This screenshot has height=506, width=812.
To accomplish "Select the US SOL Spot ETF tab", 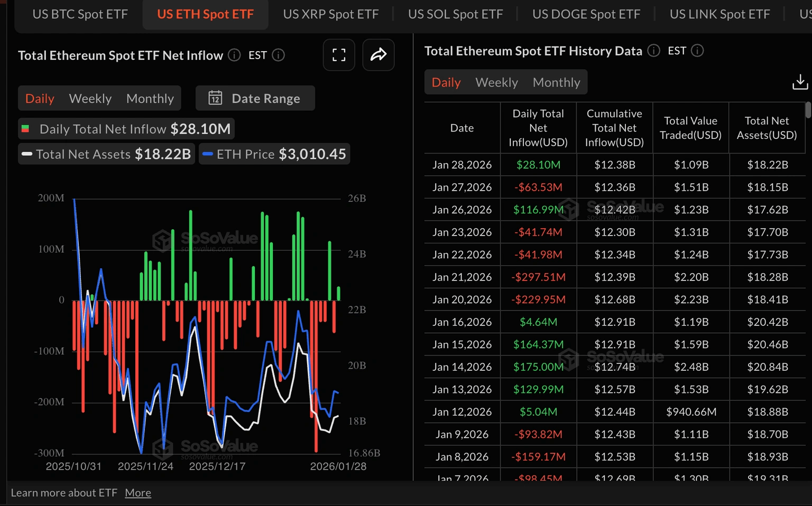I will coord(455,14).
